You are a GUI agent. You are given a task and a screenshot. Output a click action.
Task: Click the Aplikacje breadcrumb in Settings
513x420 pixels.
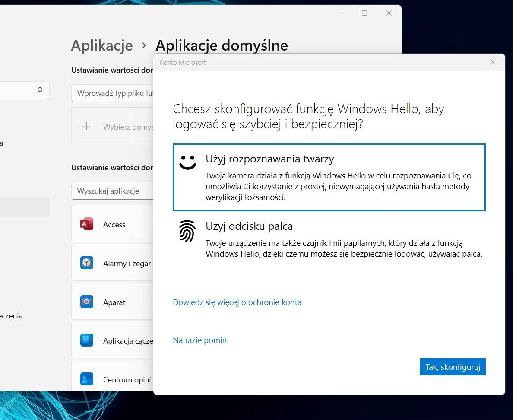[102, 45]
